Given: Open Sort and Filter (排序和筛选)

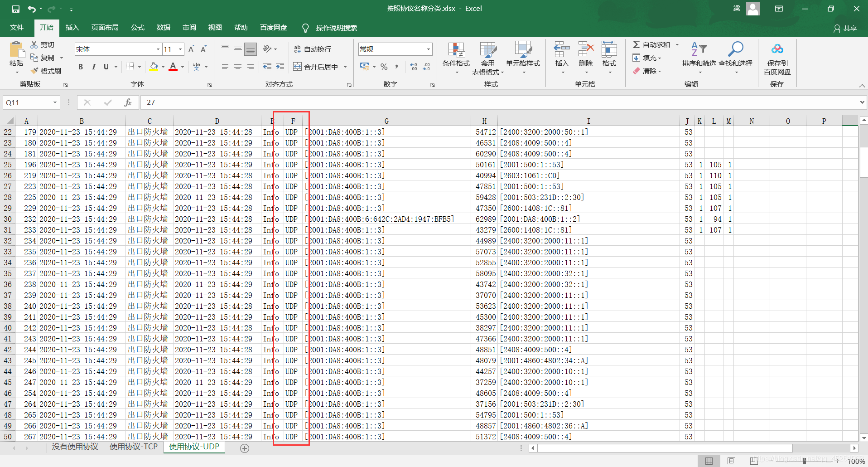Looking at the screenshot, I should pyautogui.click(x=699, y=58).
